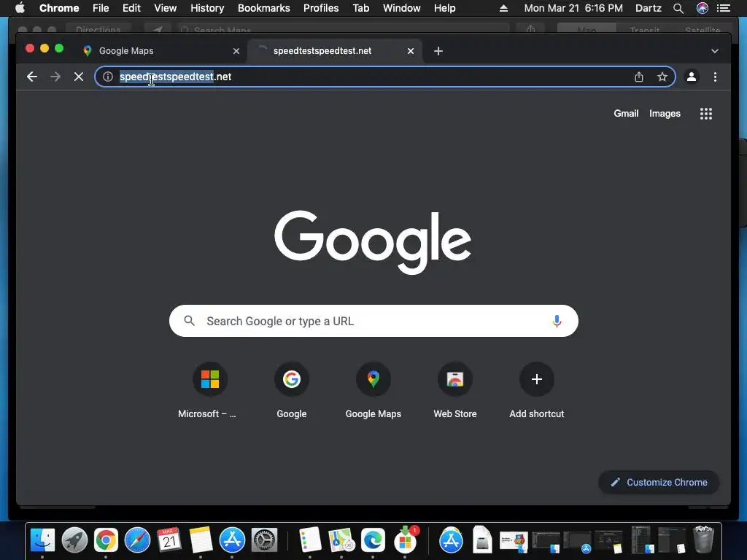Click the Search Google or type a URL box
747x560 pixels.
point(373,321)
